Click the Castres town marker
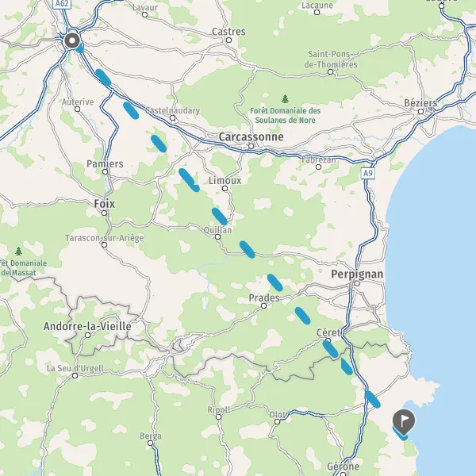This screenshot has width=476, height=476. (229, 40)
